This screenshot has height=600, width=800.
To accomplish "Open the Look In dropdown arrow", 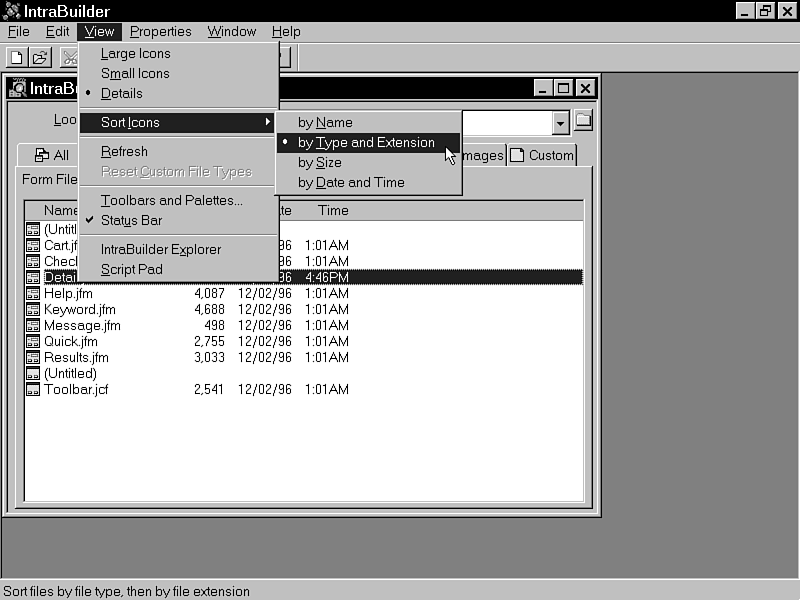I will pos(560,123).
